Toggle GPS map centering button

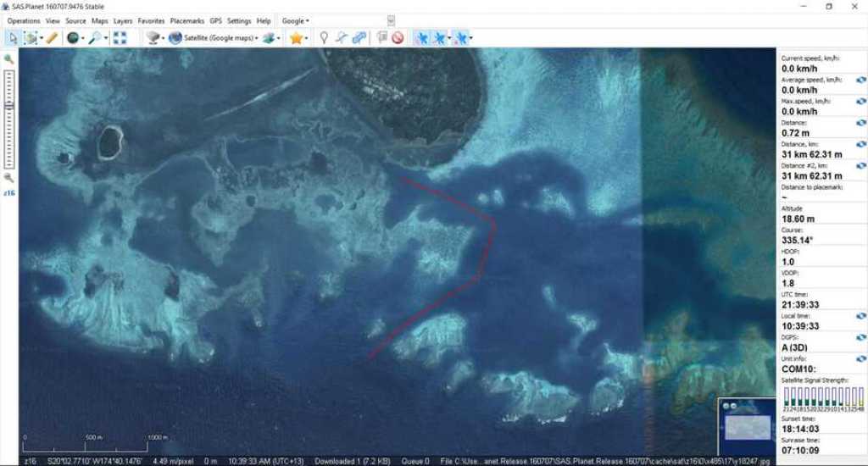[x=459, y=38]
